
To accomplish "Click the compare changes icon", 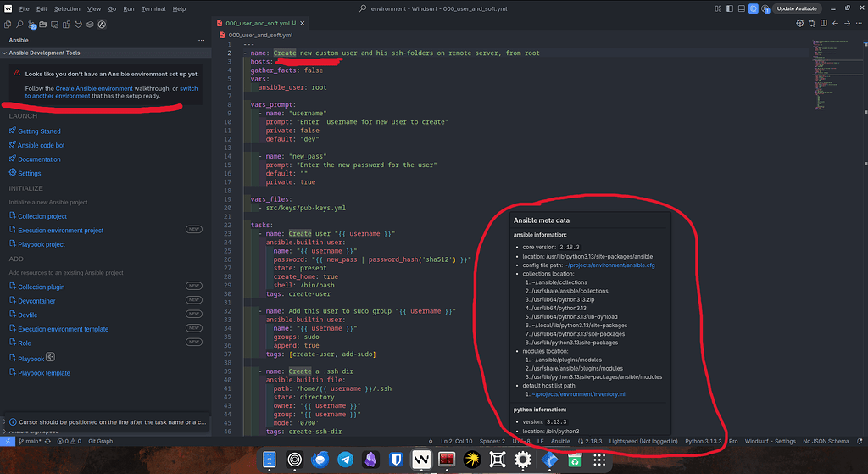I will [x=811, y=23].
